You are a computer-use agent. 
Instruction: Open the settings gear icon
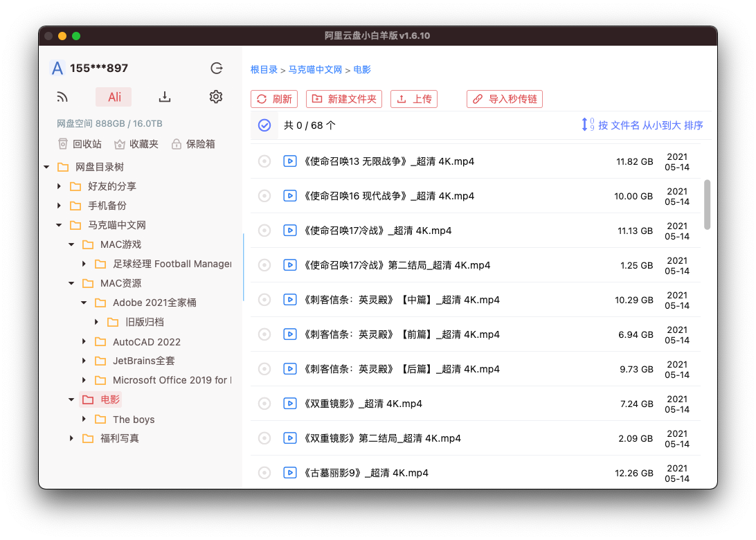point(216,97)
